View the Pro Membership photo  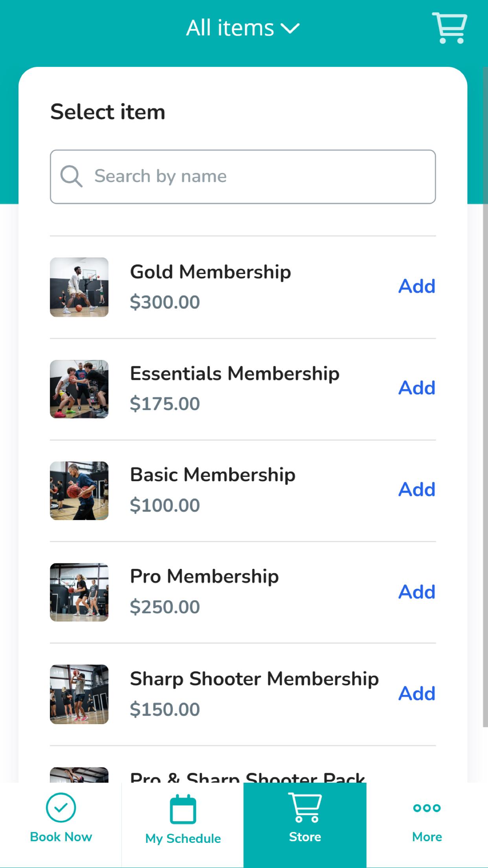(x=79, y=592)
